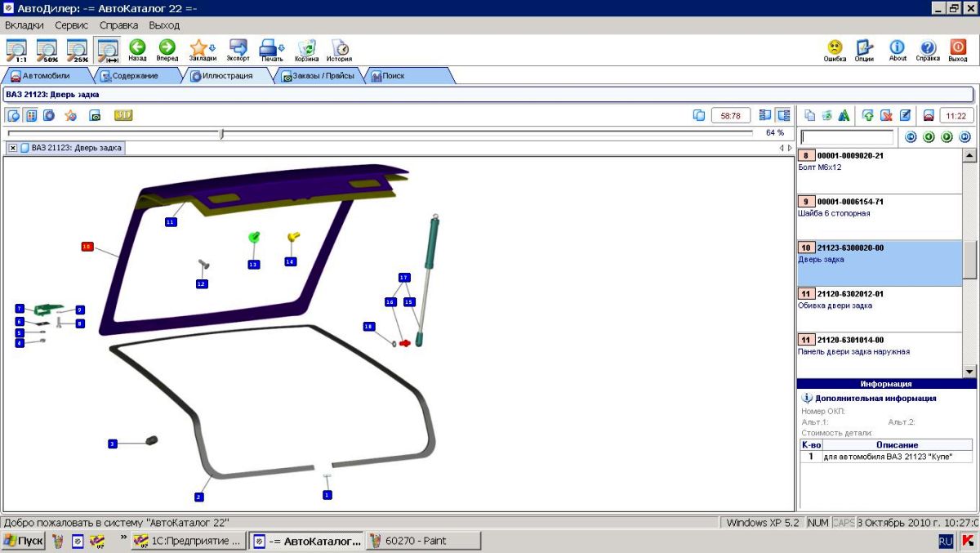This screenshot has width=980, height=553.
Task: Open the История history
Action: pos(340,50)
